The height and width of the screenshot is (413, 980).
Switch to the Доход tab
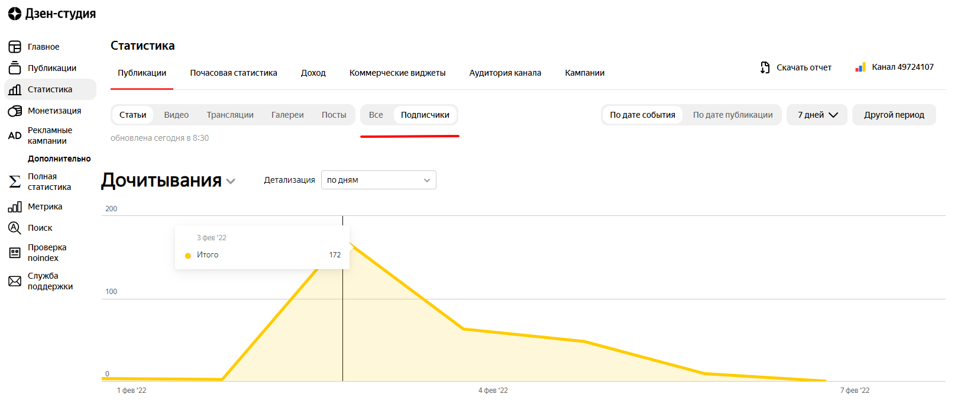tap(313, 73)
